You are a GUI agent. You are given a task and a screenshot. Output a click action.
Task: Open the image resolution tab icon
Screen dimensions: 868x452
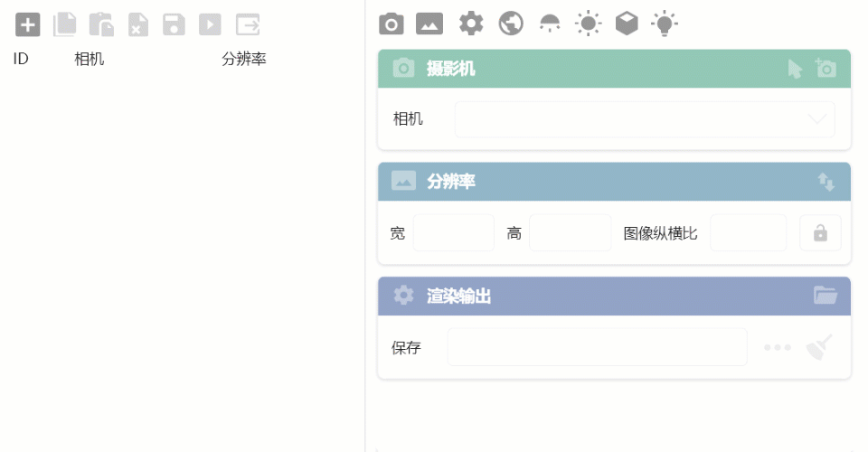pyautogui.click(x=429, y=24)
